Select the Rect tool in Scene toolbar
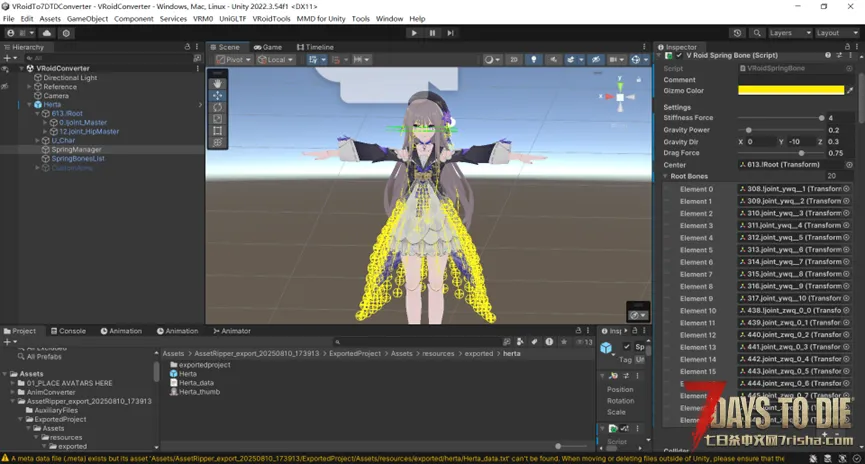865x464 pixels. 217,131
